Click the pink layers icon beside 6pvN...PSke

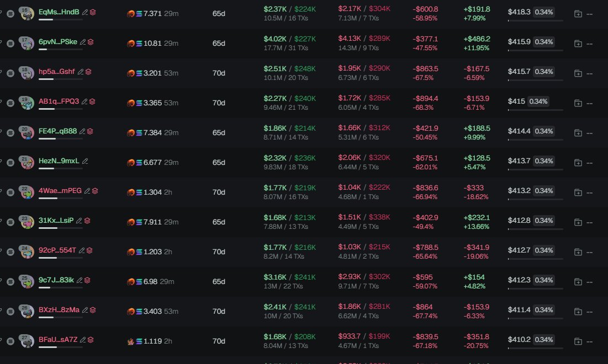click(91, 42)
